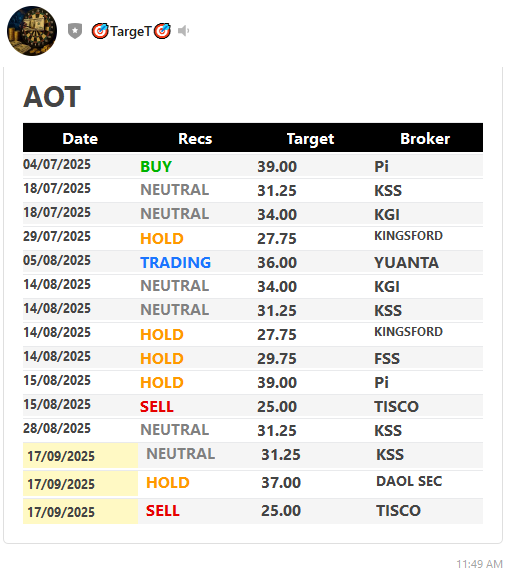Image resolution: width=507 pixels, height=574 pixels.
Task: Click the highlighted 17/09/2025 SELL date
Action: [x=61, y=512]
